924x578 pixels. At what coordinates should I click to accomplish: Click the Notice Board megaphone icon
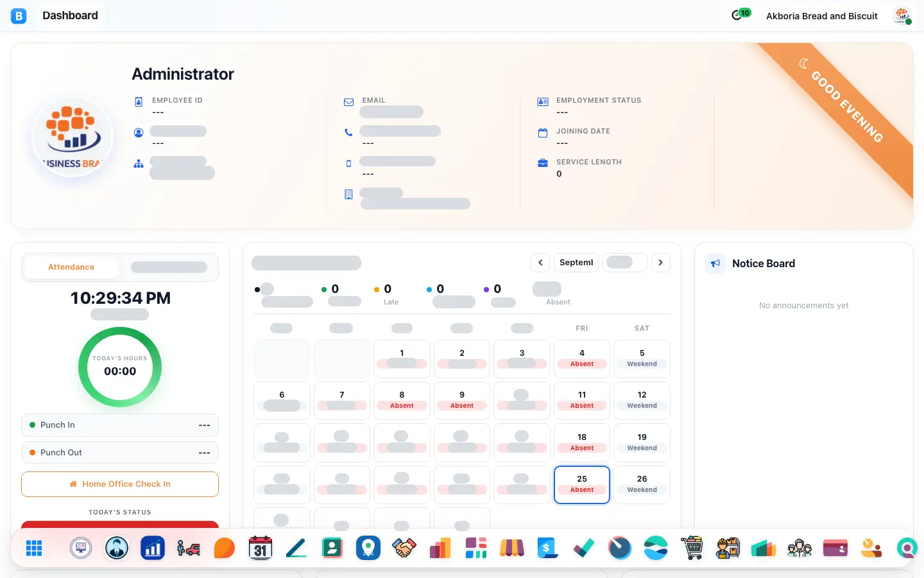715,263
